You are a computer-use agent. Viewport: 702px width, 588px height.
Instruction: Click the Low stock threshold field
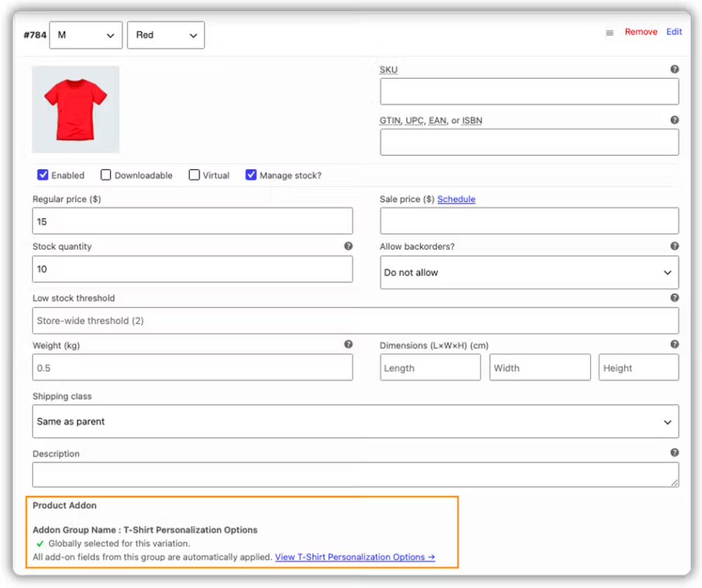click(x=356, y=320)
